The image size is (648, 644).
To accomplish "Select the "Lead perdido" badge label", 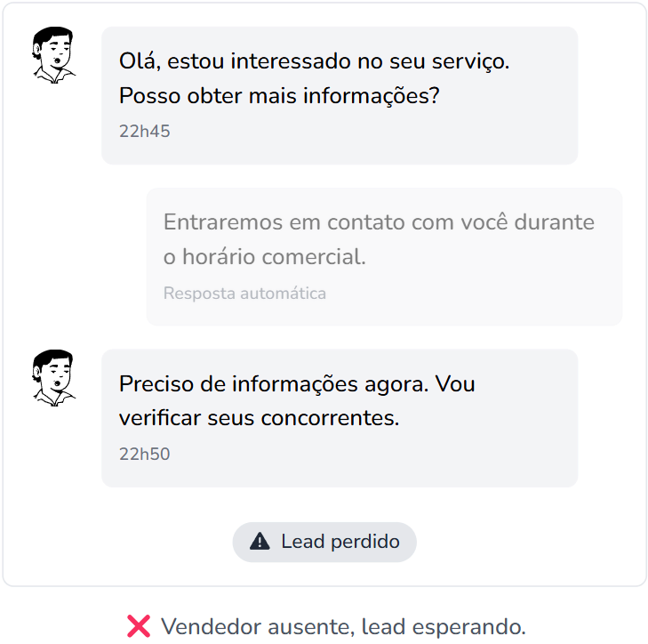I will [x=340, y=542].
